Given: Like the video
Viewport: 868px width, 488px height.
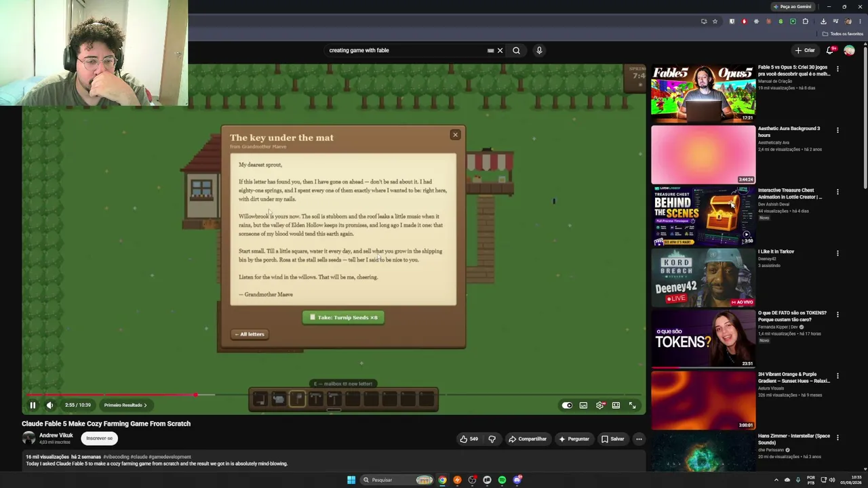Looking at the screenshot, I should click(469, 439).
